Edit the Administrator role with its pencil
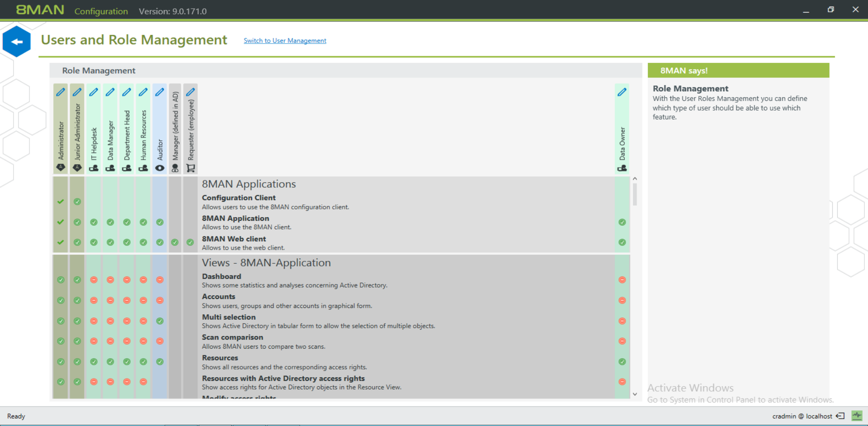The width and height of the screenshot is (868, 426). coord(61,92)
